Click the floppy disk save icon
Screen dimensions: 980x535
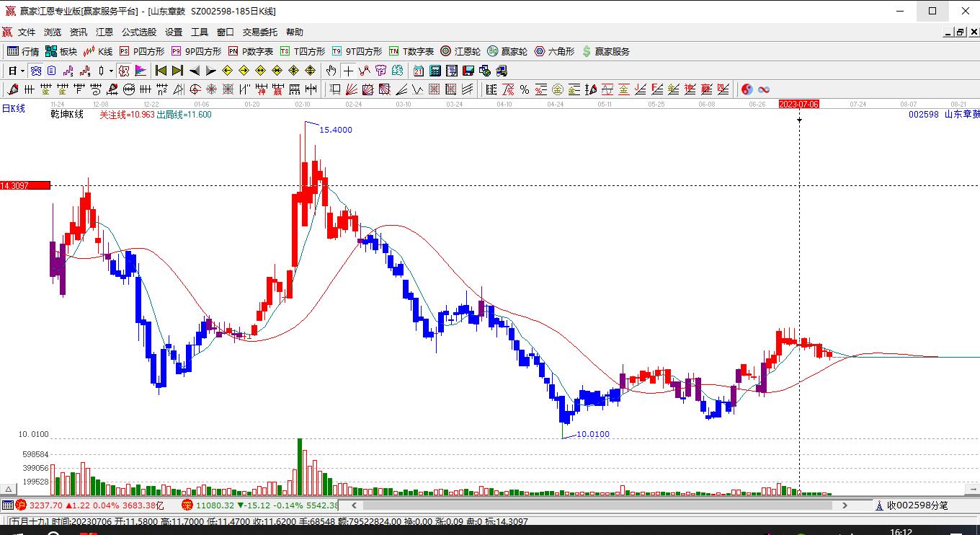468,71
